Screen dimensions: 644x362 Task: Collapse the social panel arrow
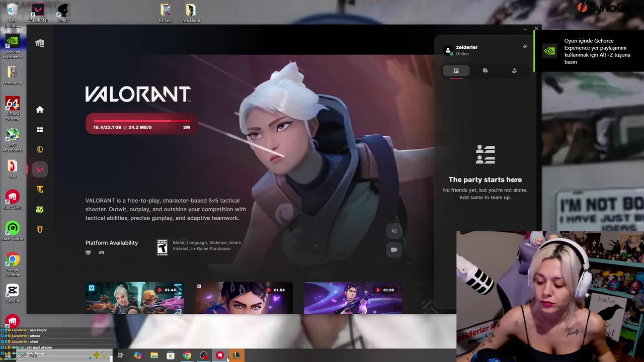(525, 46)
